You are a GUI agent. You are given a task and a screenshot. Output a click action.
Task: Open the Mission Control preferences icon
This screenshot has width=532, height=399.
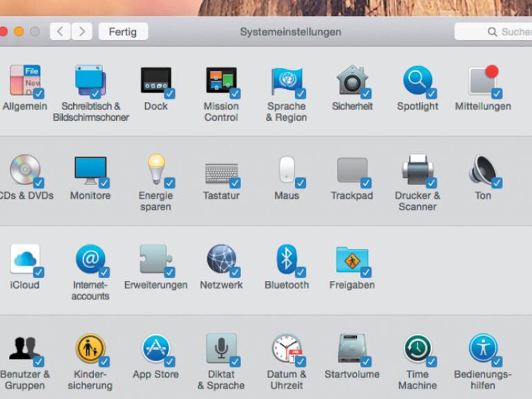[220, 80]
